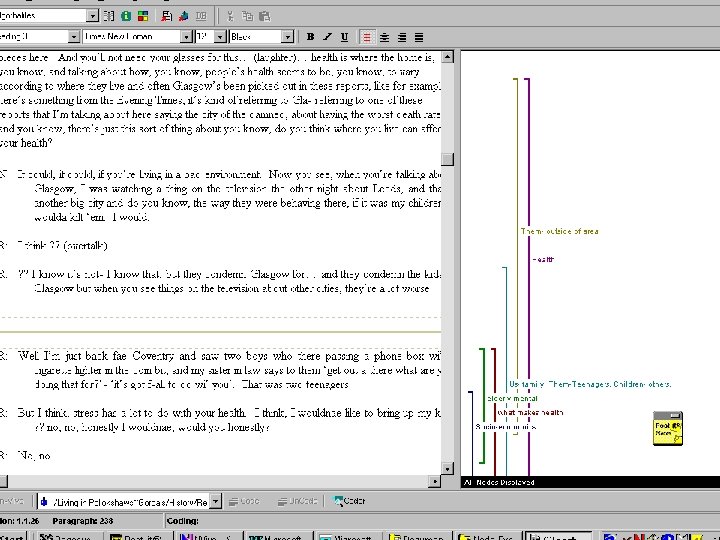Image resolution: width=720 pixels, height=540 pixels.
Task: Click the horizontal scrollbar right arrow
Action: point(434,481)
